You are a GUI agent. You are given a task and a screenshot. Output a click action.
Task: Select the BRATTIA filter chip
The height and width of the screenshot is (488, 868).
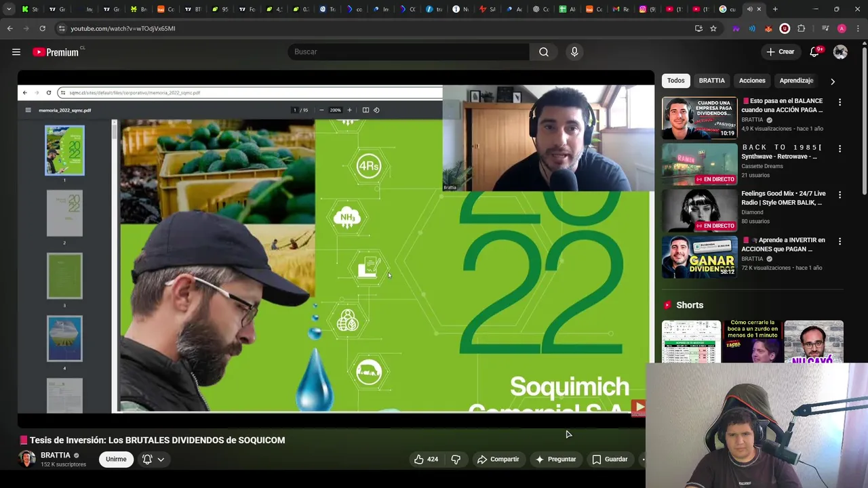click(x=712, y=81)
